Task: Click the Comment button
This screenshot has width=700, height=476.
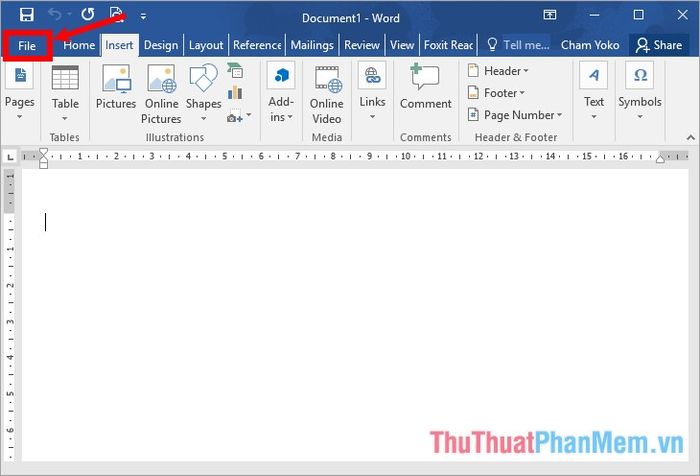Action: [425, 87]
